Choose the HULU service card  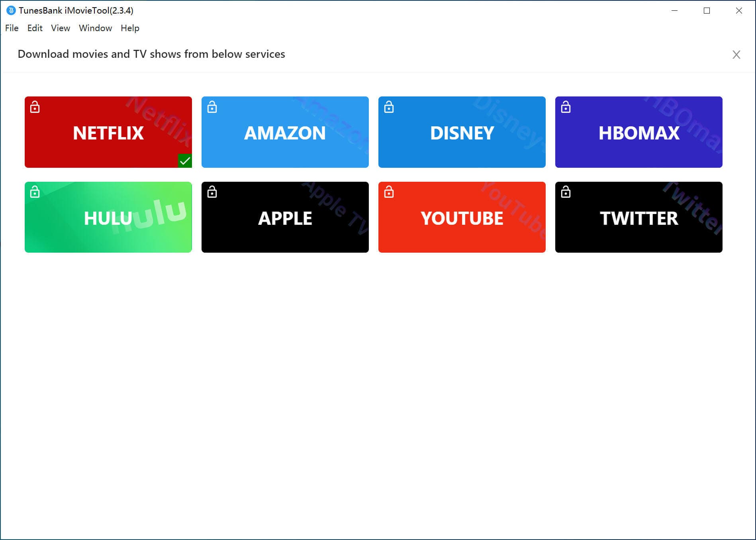[108, 217]
